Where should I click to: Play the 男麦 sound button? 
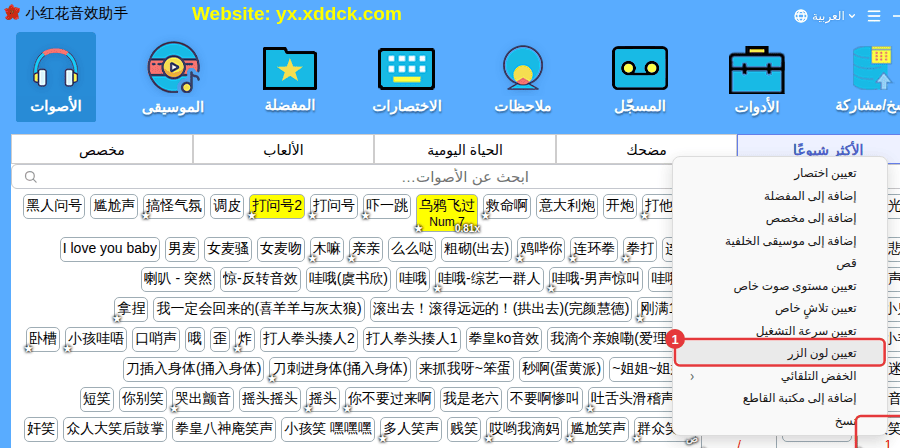[x=181, y=249]
